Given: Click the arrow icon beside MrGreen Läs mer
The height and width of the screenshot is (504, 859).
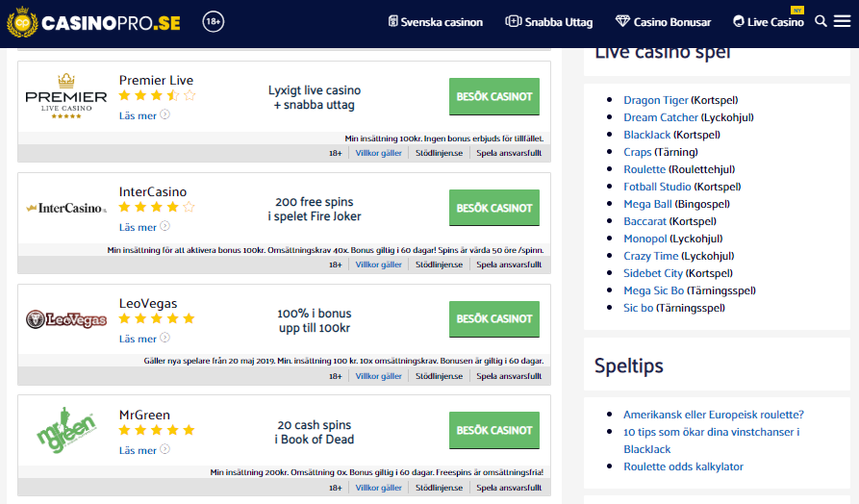Looking at the screenshot, I should 164,449.
